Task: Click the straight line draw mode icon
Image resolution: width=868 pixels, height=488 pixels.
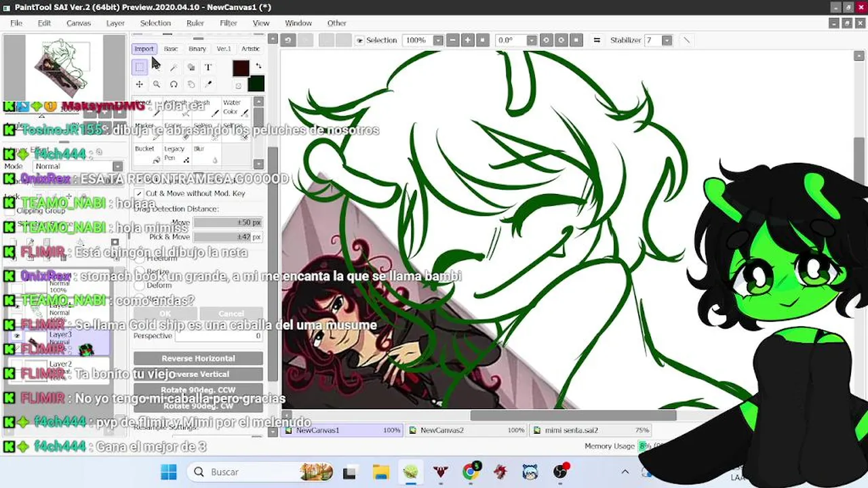Action: 686,40
